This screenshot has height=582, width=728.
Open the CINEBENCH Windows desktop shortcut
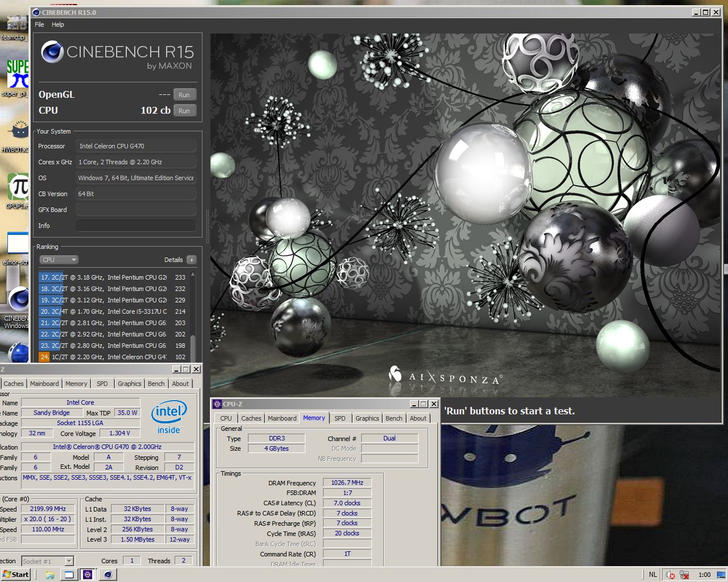[x=17, y=307]
